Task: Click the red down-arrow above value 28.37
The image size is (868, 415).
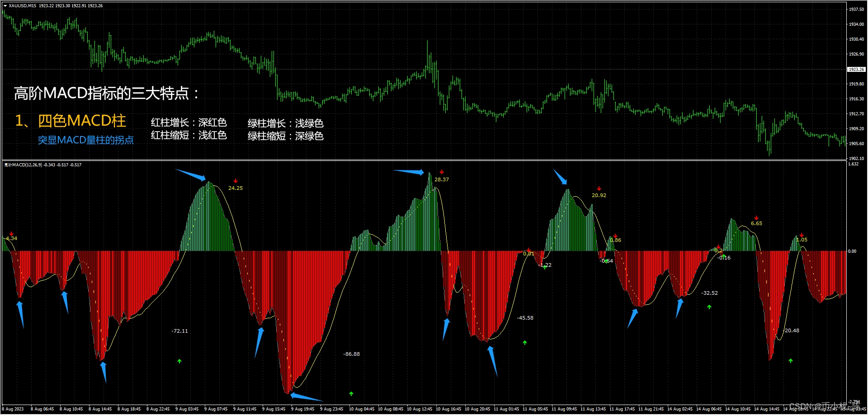Action: (x=442, y=172)
